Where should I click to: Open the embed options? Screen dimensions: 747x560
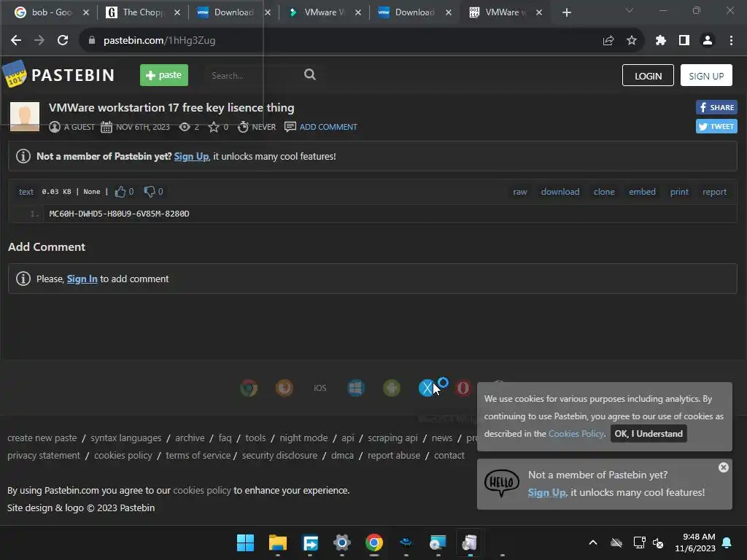[x=642, y=192]
